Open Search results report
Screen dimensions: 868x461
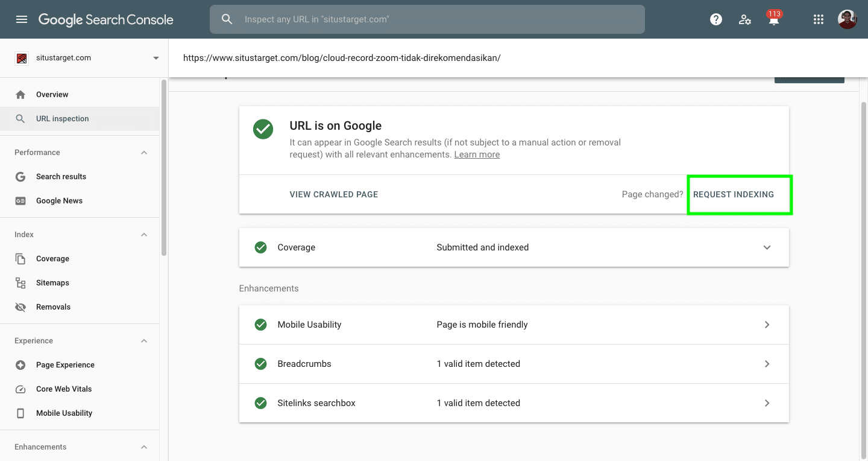80,177
